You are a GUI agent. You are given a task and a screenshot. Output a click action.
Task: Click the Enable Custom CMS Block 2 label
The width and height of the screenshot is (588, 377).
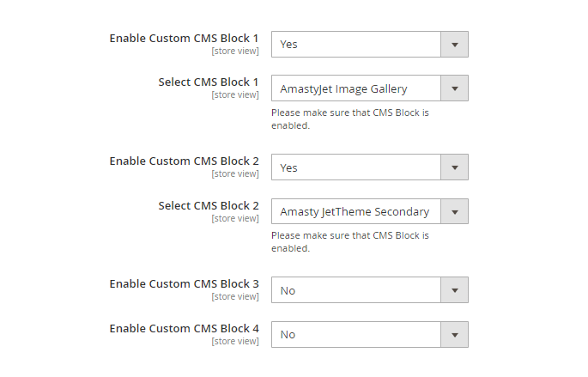[184, 161]
